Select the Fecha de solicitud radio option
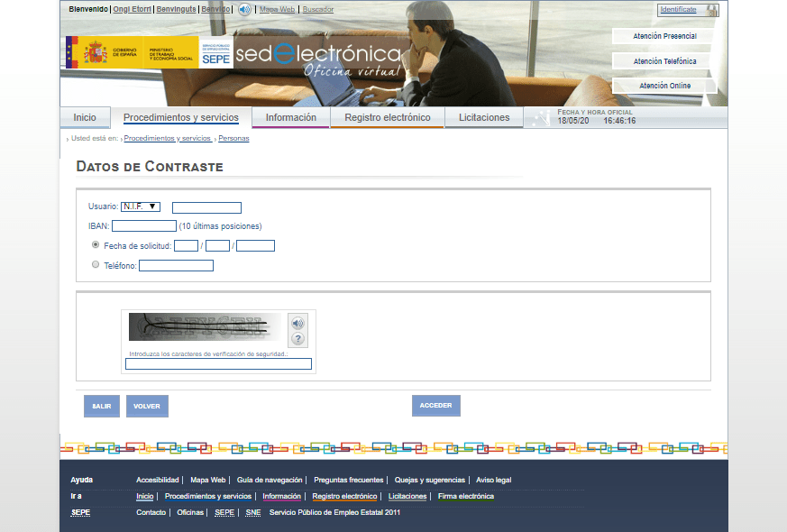Viewport: 787px width, 532px height. pos(96,245)
